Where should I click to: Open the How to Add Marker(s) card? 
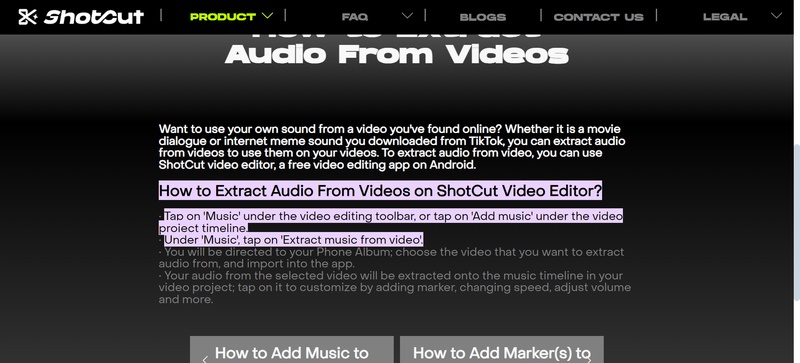pyautogui.click(x=502, y=350)
